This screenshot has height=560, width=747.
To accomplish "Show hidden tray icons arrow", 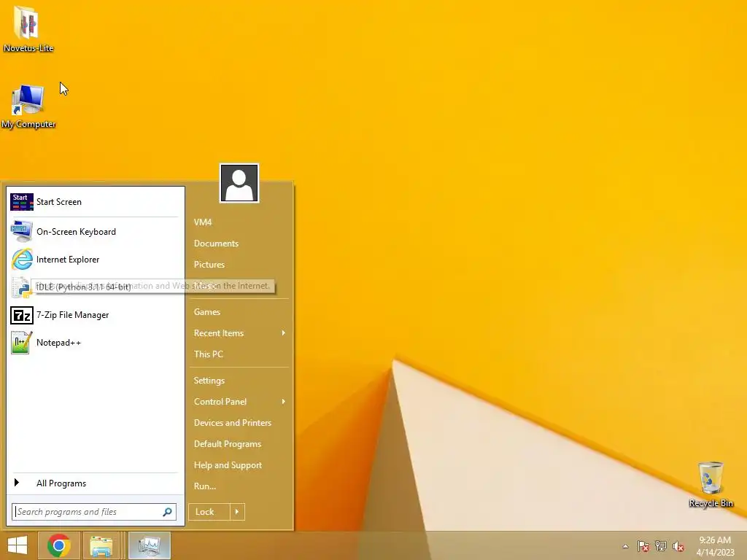I will point(625,546).
